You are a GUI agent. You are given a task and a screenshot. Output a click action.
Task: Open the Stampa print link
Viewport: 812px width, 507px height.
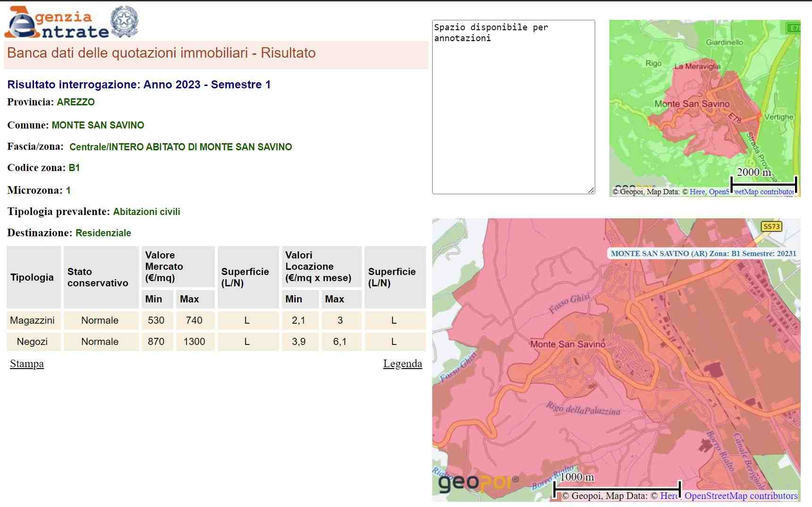point(27,364)
